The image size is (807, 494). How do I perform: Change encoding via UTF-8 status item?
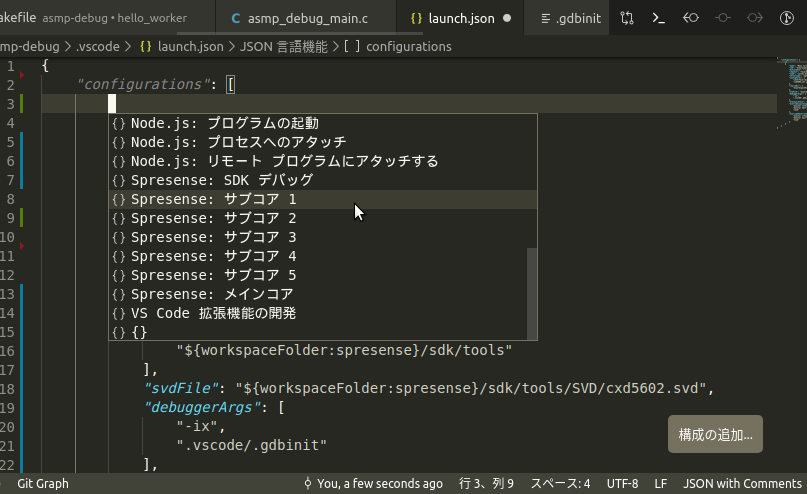pyautogui.click(x=621, y=483)
